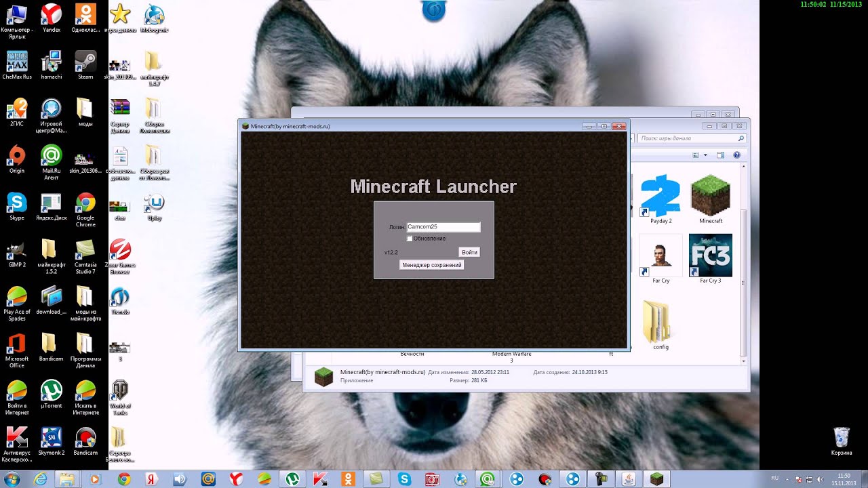Launch World of Tanks desktop shortcut
Viewport: 868px width, 488px height.
click(x=120, y=397)
